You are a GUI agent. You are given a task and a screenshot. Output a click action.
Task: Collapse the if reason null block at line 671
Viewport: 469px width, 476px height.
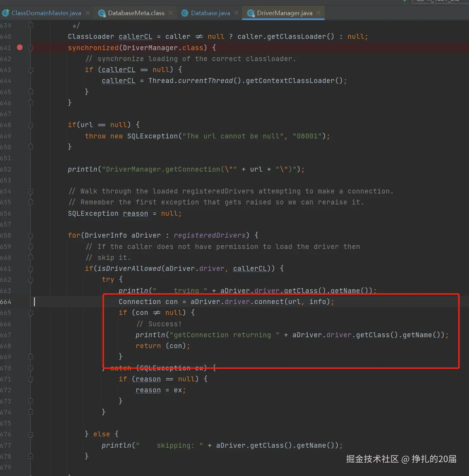31,379
